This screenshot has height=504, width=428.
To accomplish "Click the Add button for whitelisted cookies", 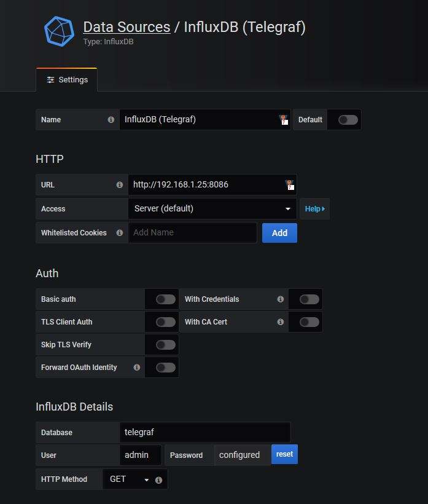I will (279, 233).
